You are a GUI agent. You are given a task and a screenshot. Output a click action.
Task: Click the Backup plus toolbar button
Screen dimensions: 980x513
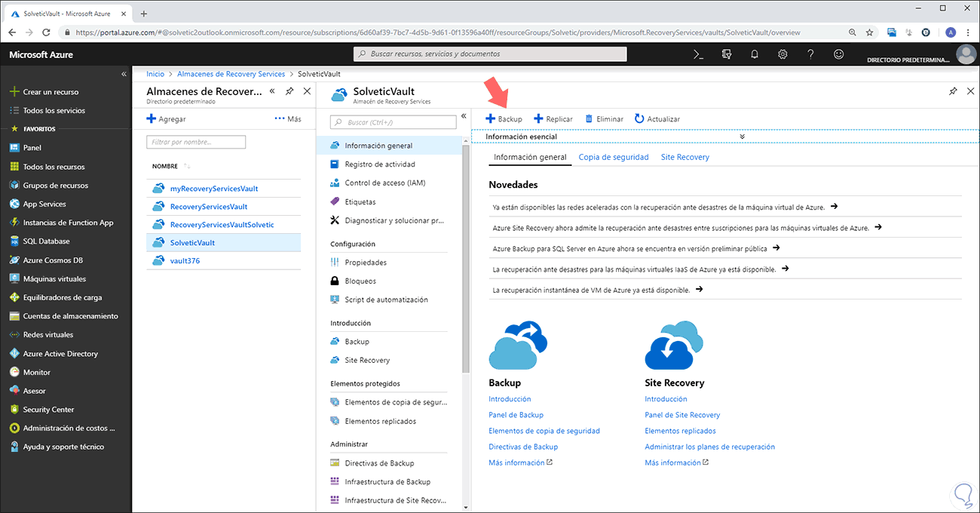504,119
